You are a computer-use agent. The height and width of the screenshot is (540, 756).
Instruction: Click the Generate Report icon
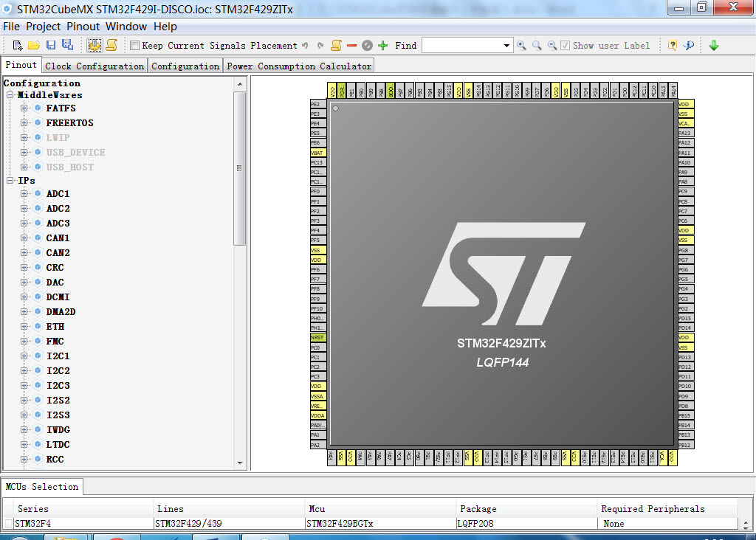pos(111,45)
